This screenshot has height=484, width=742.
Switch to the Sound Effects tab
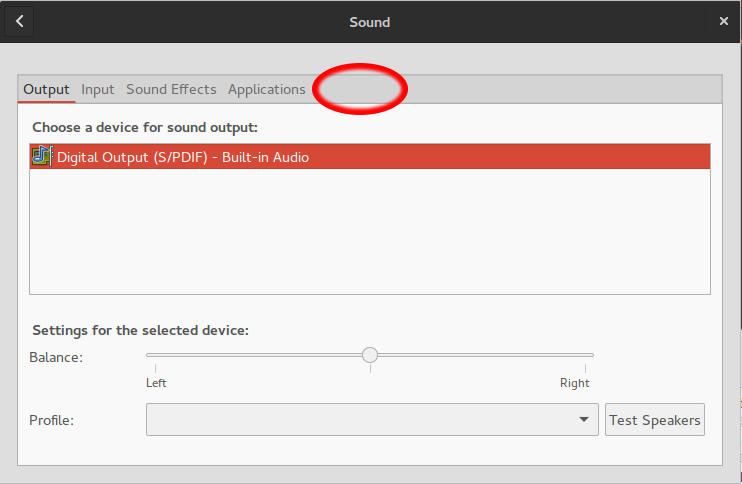[x=171, y=89]
